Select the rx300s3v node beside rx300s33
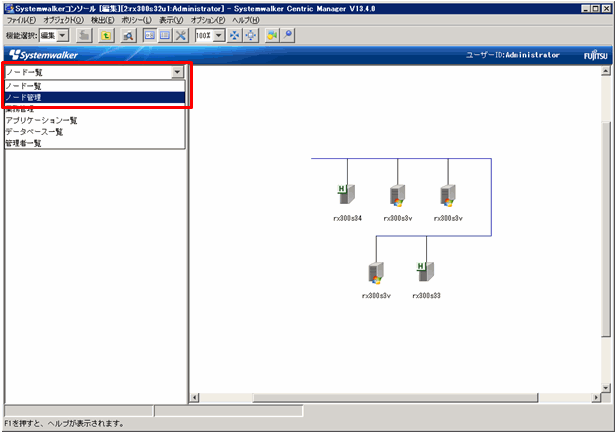The height and width of the screenshot is (433, 616). pos(376,280)
